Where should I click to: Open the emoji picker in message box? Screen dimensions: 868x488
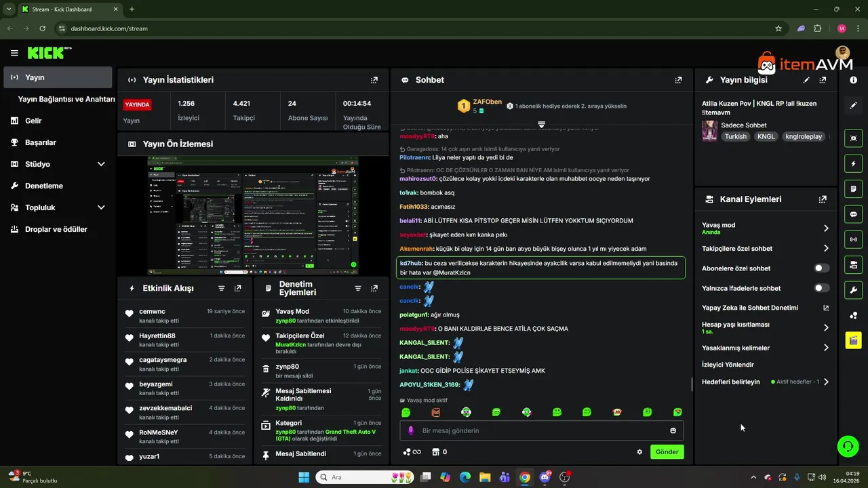point(673,430)
